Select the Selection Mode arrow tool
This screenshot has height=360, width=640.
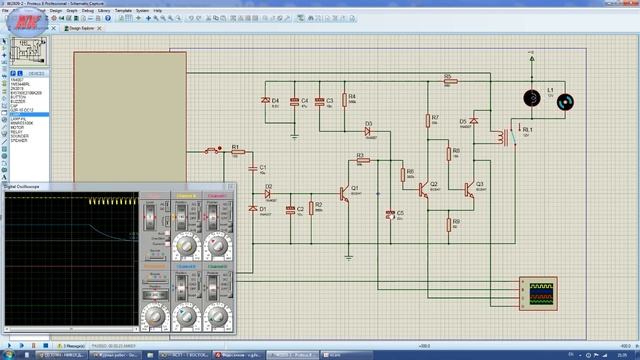(4, 41)
